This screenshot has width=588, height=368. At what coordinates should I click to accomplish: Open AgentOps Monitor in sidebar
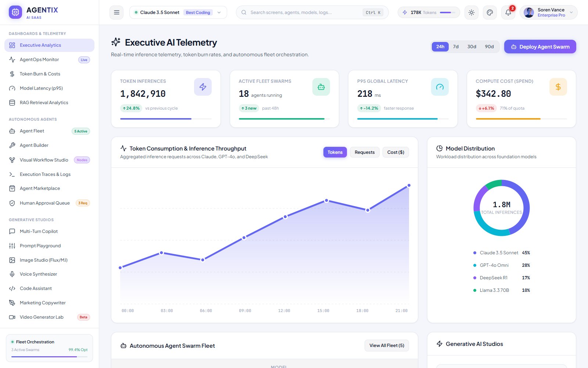[49, 60]
